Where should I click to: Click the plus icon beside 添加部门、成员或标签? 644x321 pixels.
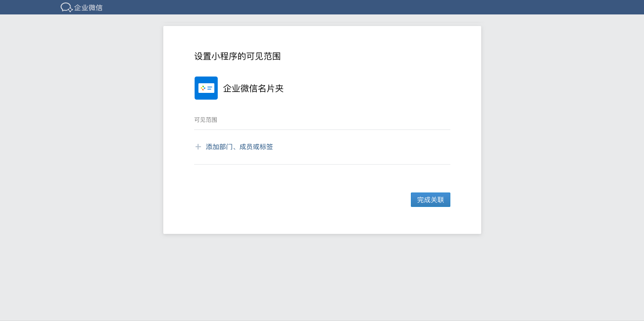point(197,146)
